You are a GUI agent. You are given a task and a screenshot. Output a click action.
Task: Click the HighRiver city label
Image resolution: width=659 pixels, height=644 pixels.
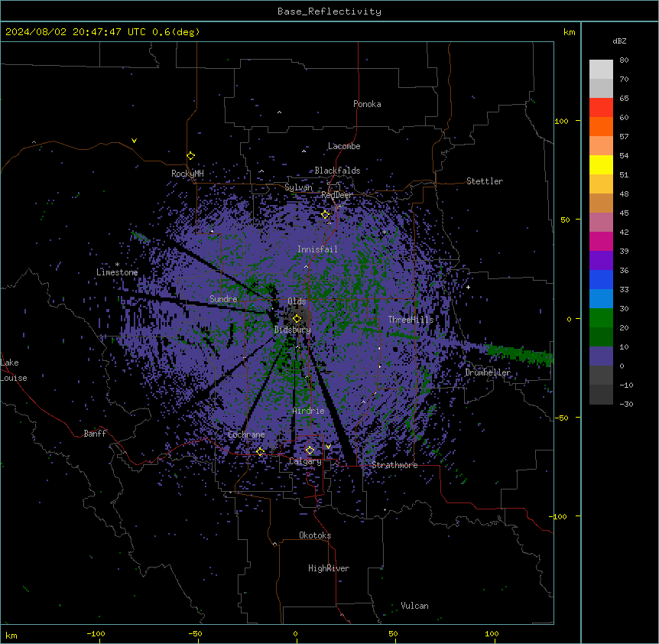tap(329, 568)
